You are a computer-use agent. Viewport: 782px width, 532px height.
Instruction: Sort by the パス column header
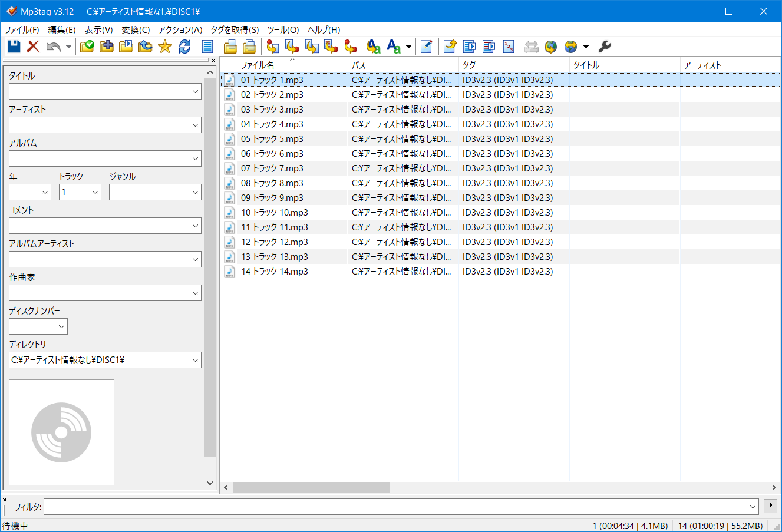[403, 65]
